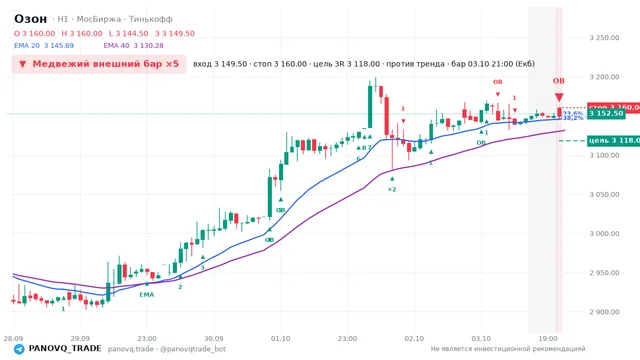Click the green 3 152.50 current price tag
This screenshot has width=640, height=360.
click(x=606, y=113)
